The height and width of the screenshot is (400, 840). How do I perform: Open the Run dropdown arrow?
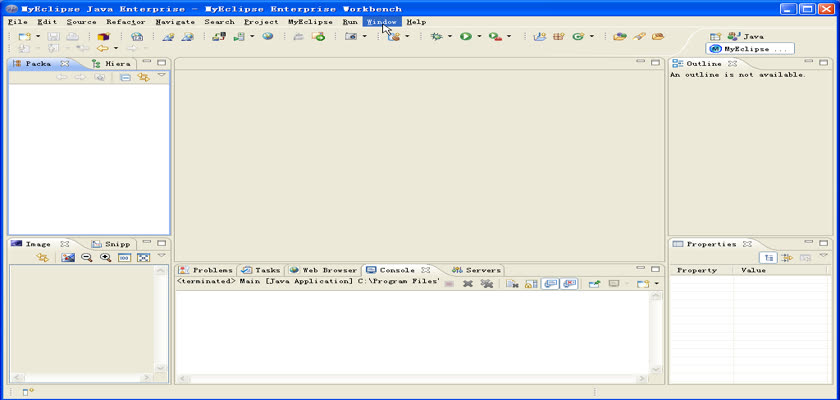tap(479, 36)
